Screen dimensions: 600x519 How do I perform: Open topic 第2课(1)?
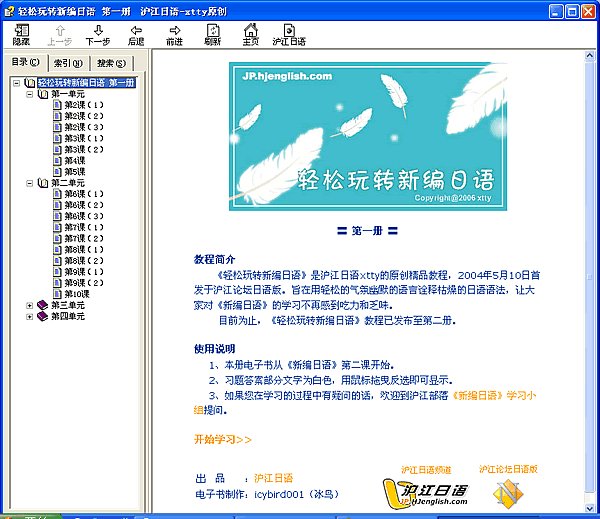tap(84, 105)
